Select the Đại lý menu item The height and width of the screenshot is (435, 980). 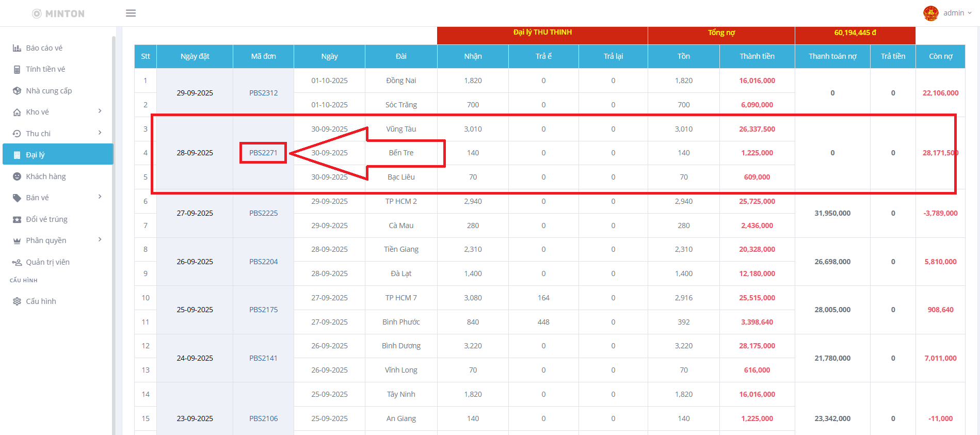point(58,154)
